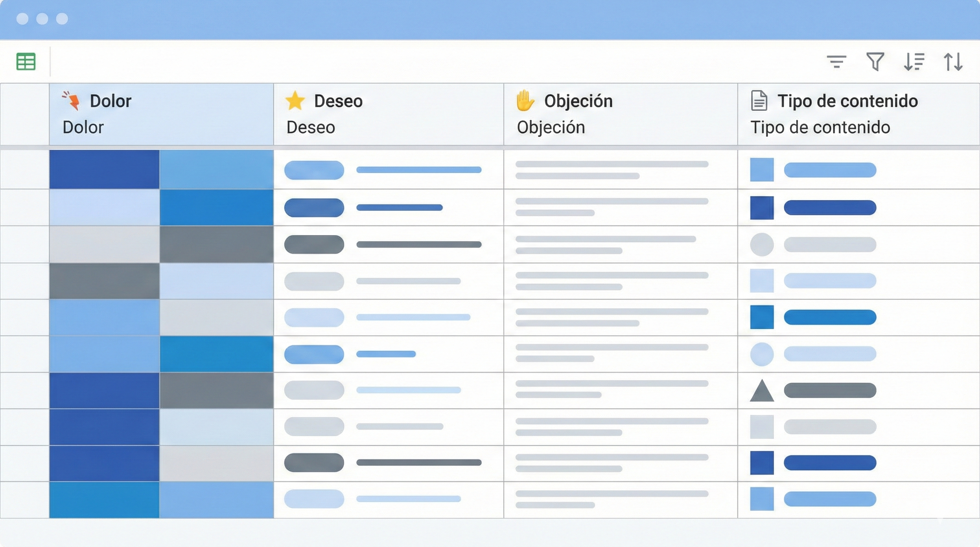
Task: Click the document icon beside Tipo de contenido
Action: [759, 101]
